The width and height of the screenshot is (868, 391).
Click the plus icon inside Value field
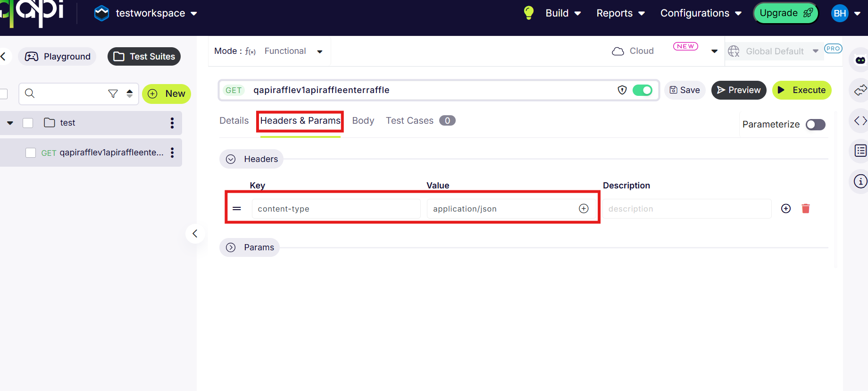coord(584,209)
